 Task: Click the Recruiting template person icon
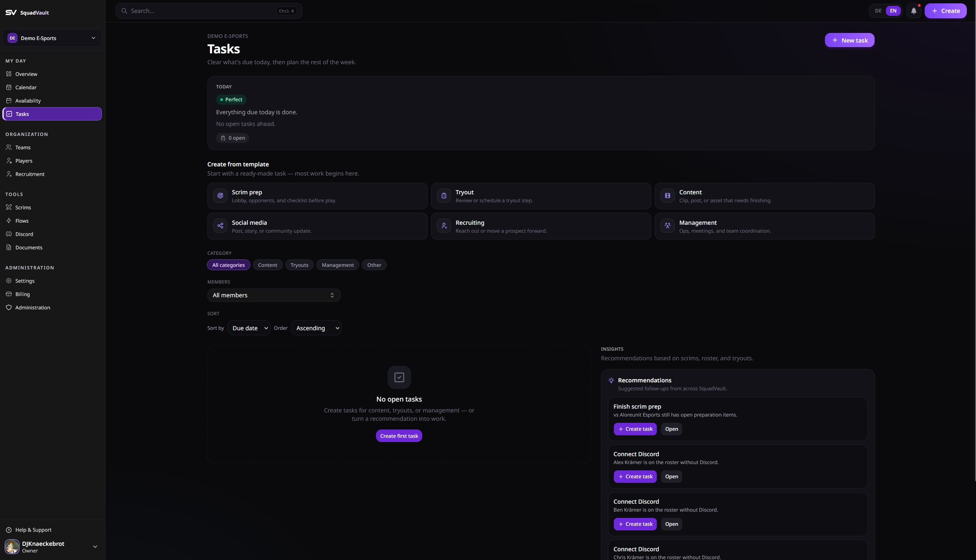(444, 226)
